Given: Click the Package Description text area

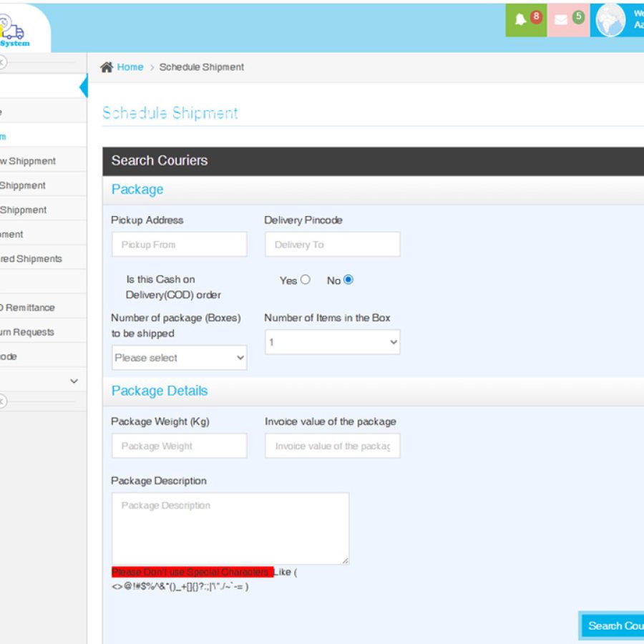Looking at the screenshot, I should click(230, 528).
